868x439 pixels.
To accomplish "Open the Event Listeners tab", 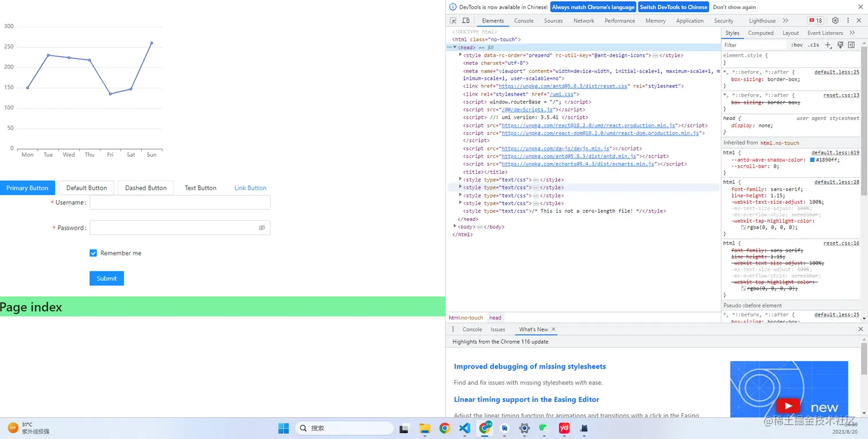I will coord(825,33).
